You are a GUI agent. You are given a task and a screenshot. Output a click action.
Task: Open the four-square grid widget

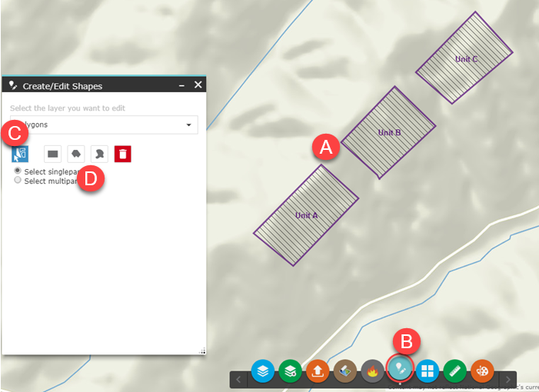(428, 371)
